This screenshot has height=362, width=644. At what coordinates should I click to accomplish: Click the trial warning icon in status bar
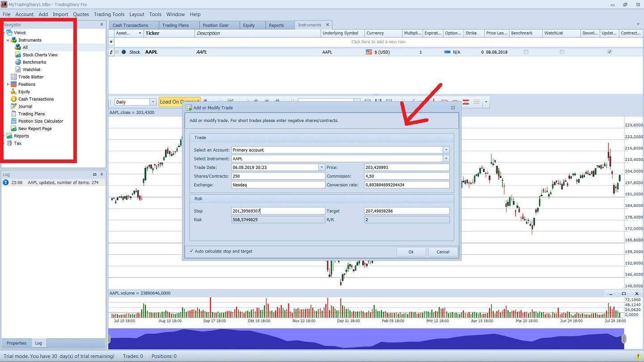638,357
